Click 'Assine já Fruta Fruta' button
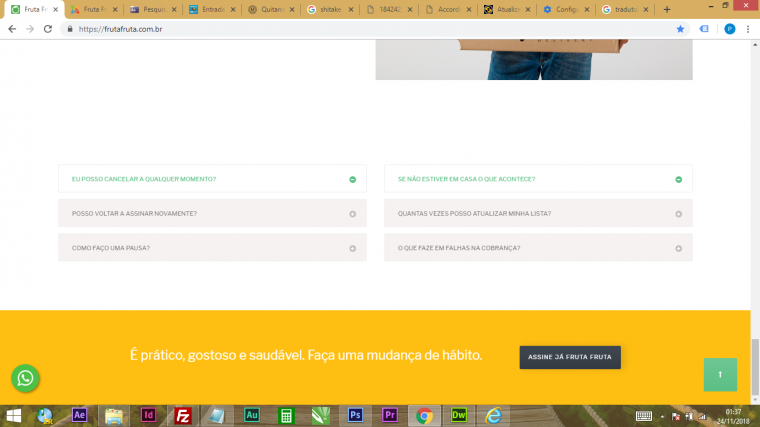This screenshot has width=760, height=427. tap(570, 357)
